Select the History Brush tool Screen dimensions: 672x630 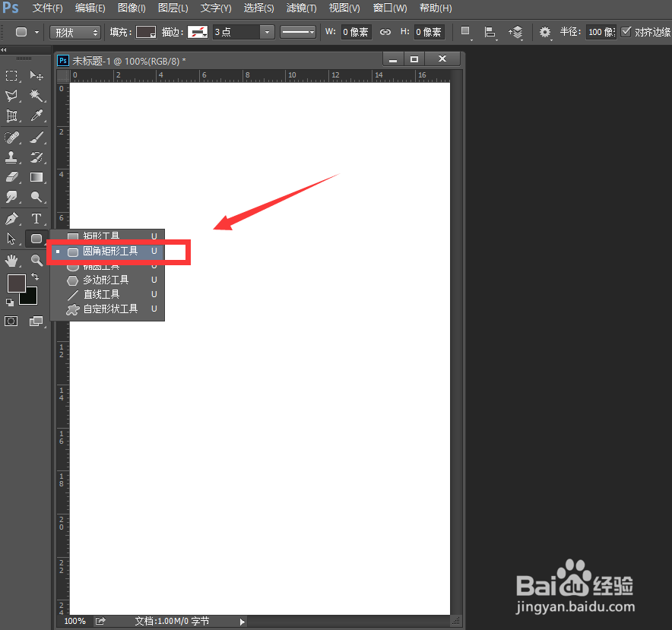click(x=36, y=157)
